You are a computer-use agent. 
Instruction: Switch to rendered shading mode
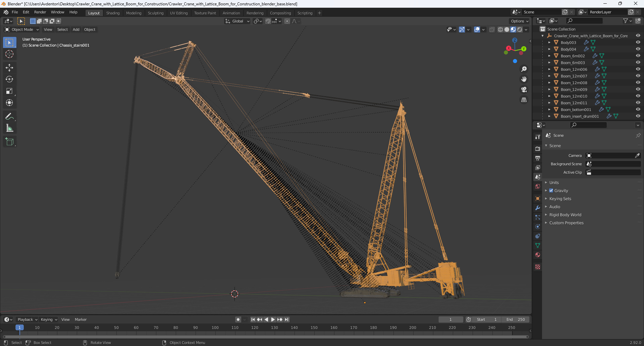520,30
